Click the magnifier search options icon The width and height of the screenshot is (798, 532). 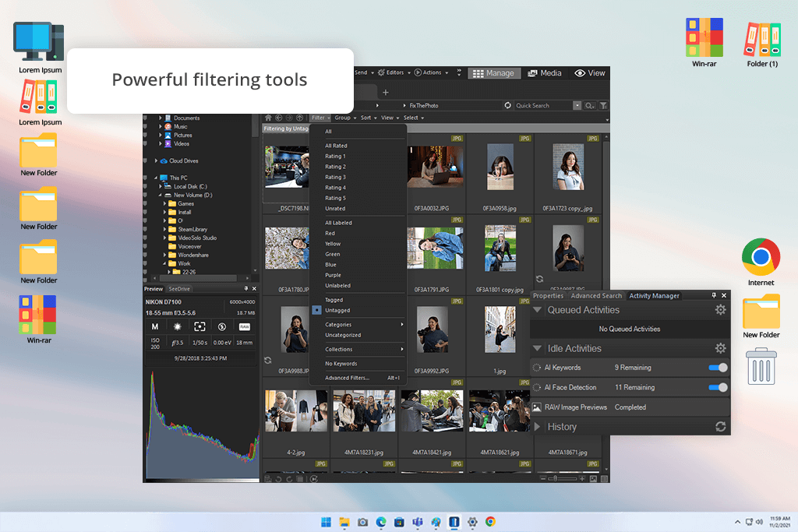[589, 105]
